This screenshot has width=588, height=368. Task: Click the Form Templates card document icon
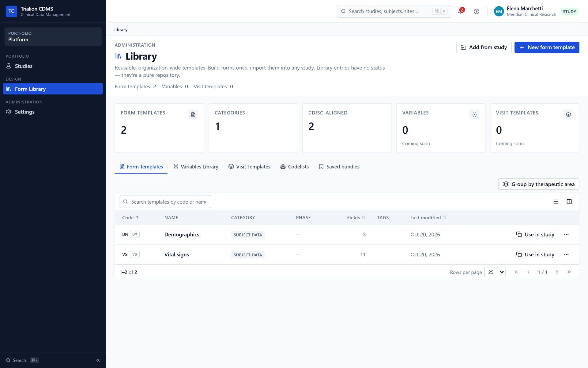click(x=193, y=114)
